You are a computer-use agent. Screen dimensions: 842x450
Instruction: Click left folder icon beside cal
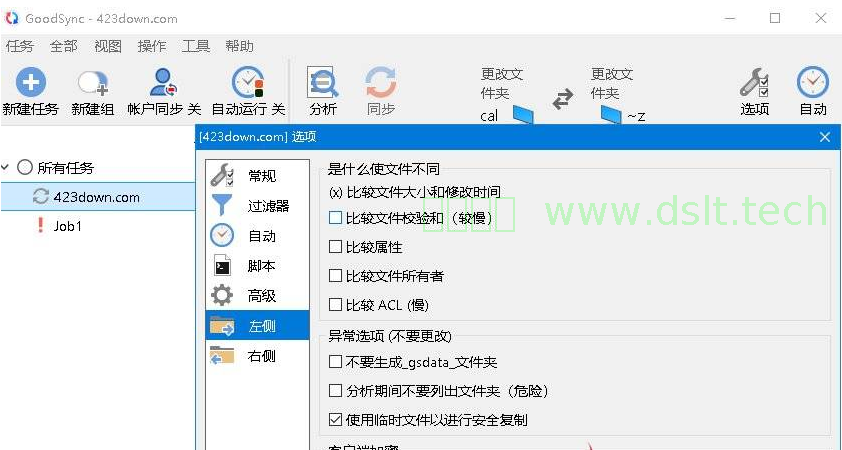coord(522,114)
